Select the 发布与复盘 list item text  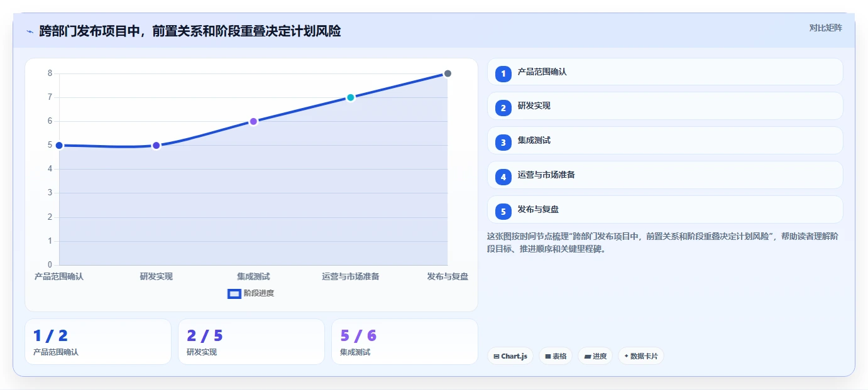[538, 210]
